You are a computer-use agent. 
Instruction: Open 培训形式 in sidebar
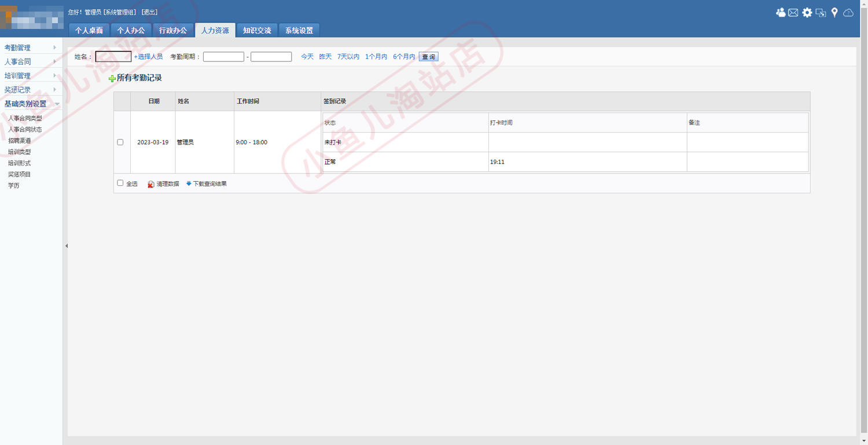pos(19,163)
